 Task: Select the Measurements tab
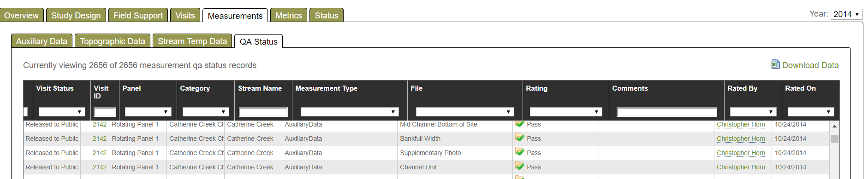tap(235, 16)
